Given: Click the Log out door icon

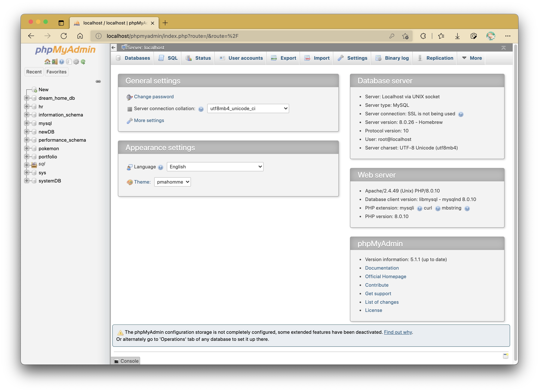Looking at the screenshot, I should pyautogui.click(x=55, y=62).
